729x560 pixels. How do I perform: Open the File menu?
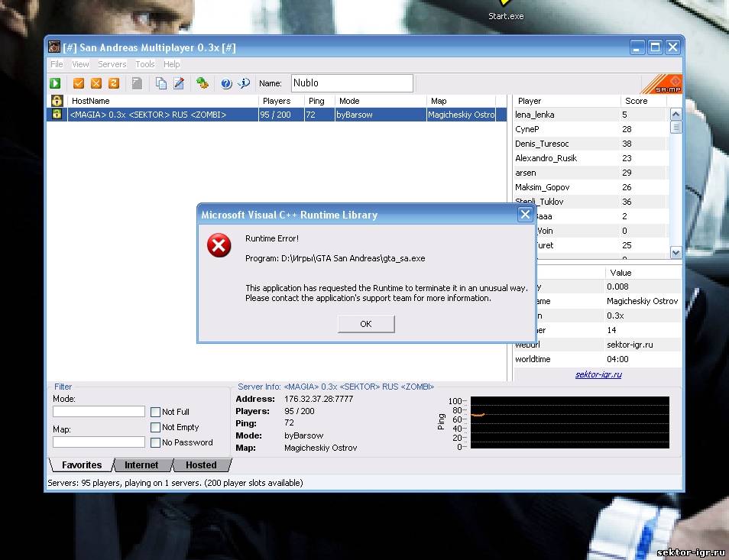pyautogui.click(x=57, y=64)
